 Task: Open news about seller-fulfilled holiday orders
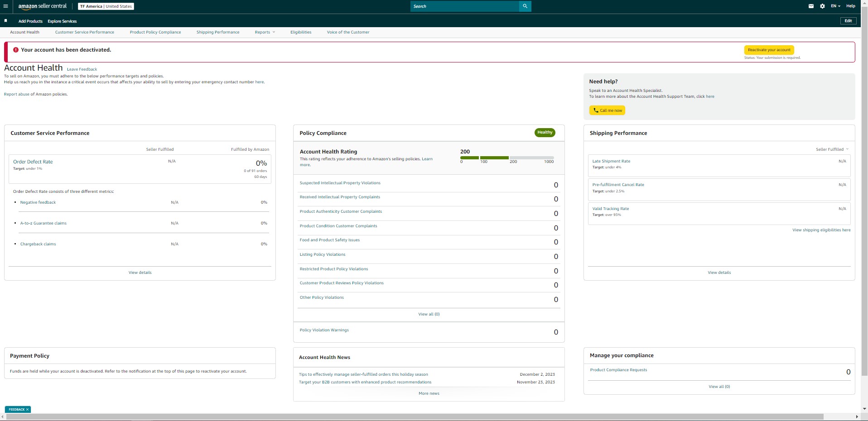tap(363, 374)
